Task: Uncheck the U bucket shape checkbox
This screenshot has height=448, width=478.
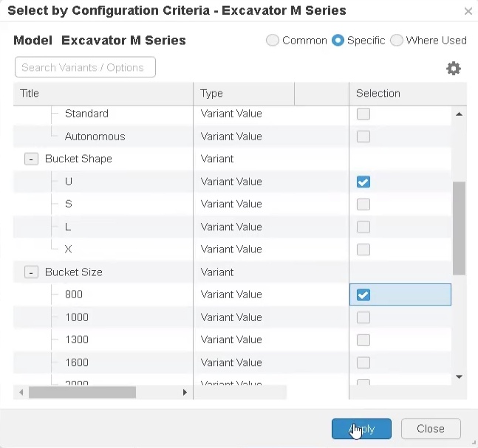Action: pyautogui.click(x=363, y=182)
